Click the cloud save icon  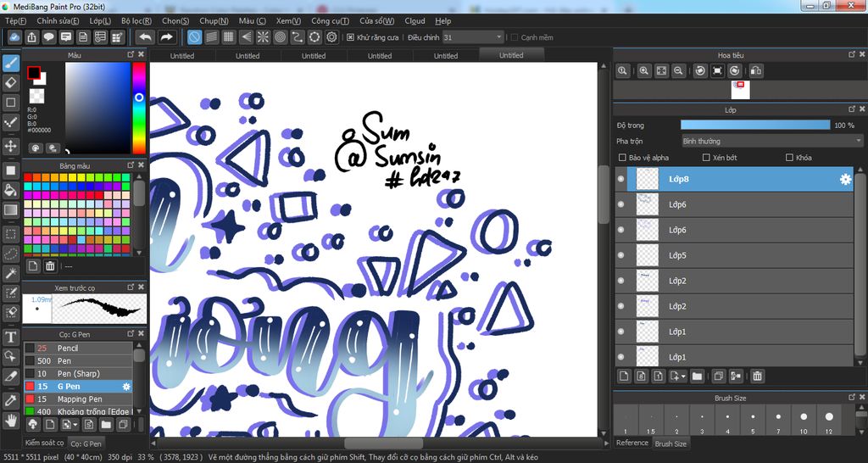[x=14, y=37]
